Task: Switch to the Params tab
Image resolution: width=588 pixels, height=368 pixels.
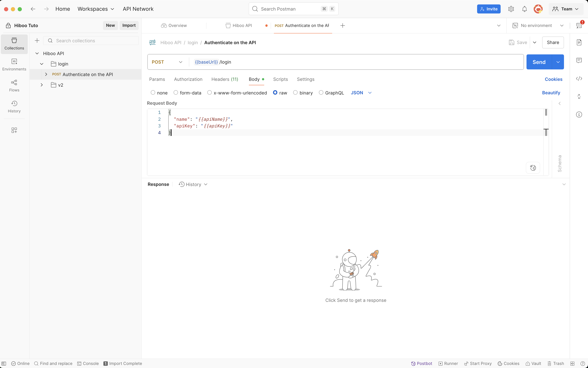Action: [157, 79]
